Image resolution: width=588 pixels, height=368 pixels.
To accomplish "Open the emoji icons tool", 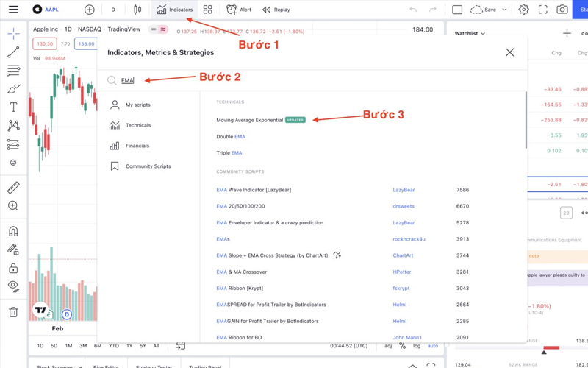I will pyautogui.click(x=13, y=162).
